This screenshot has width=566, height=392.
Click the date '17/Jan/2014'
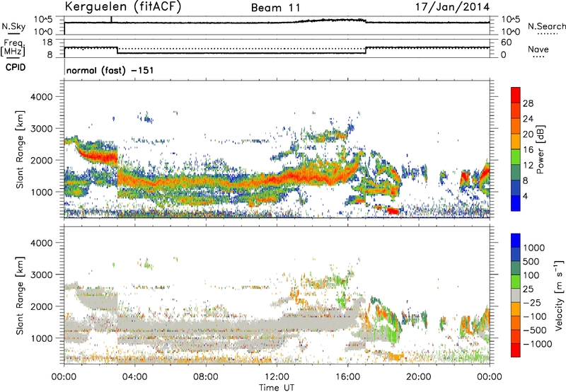(452, 7)
